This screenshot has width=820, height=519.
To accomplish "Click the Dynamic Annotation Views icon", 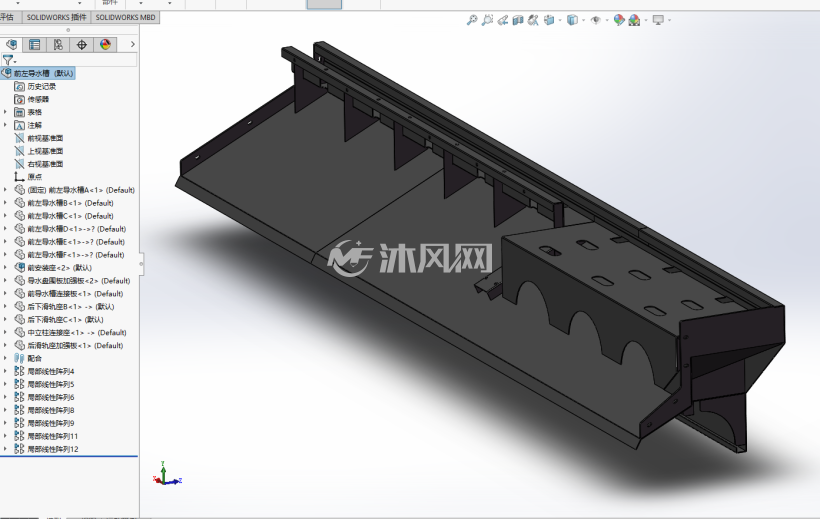I will tap(533, 20).
